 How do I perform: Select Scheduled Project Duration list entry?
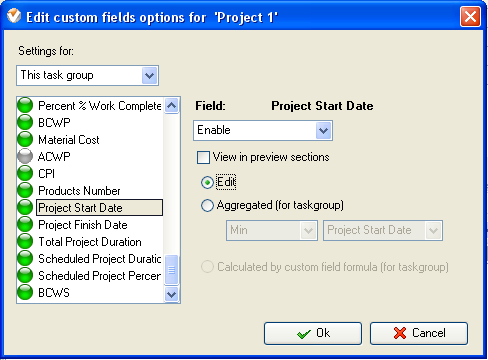pyautogui.click(x=100, y=259)
